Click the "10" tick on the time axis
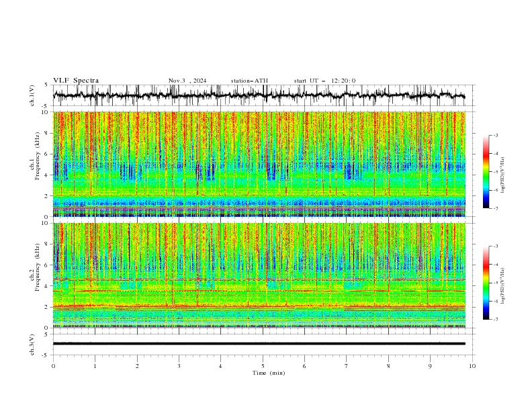Viewport: 532px width, 411px height. tap(472, 366)
